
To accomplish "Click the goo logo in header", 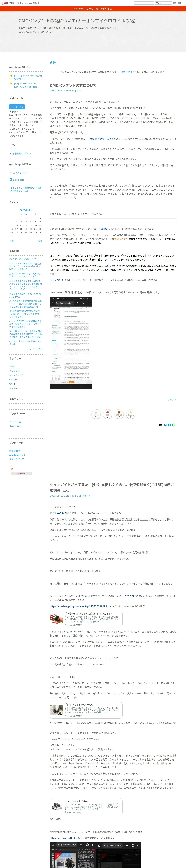I will 4,3.
